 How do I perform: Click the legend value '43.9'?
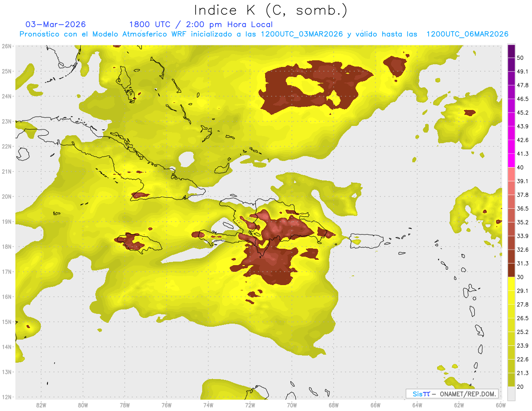coord(523,126)
